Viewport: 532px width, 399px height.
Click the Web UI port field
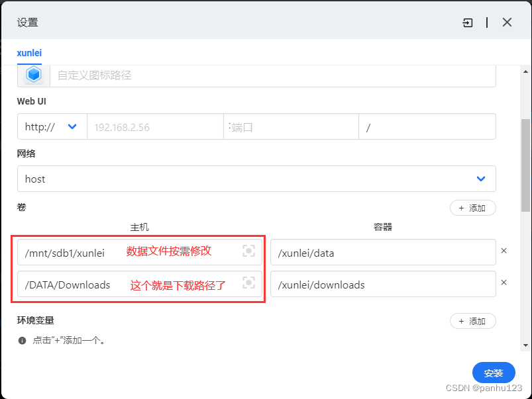pyautogui.click(x=291, y=127)
